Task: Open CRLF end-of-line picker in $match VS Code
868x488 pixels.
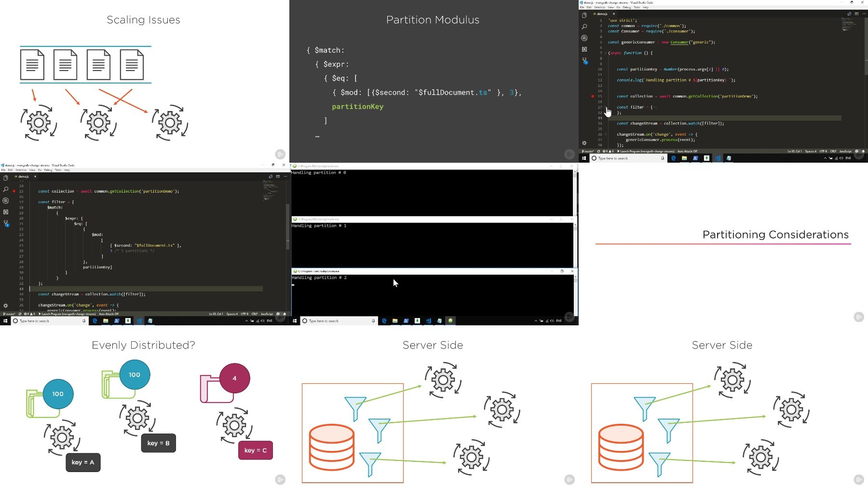Action: pos(255,314)
